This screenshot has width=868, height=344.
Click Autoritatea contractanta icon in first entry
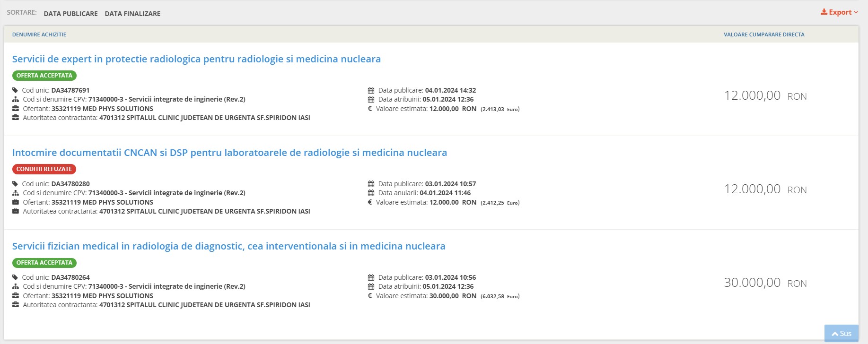point(16,118)
